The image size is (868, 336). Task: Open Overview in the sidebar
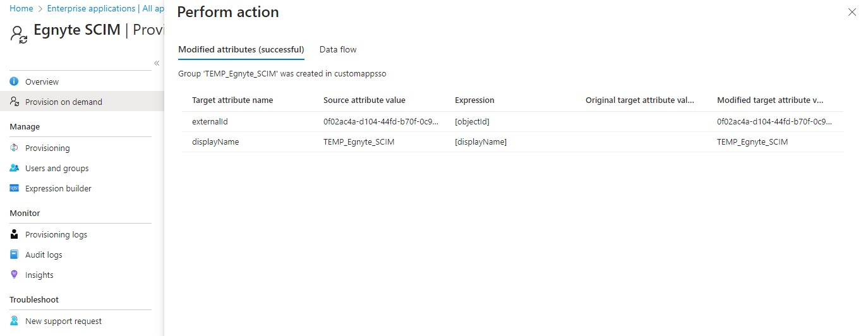pos(42,81)
